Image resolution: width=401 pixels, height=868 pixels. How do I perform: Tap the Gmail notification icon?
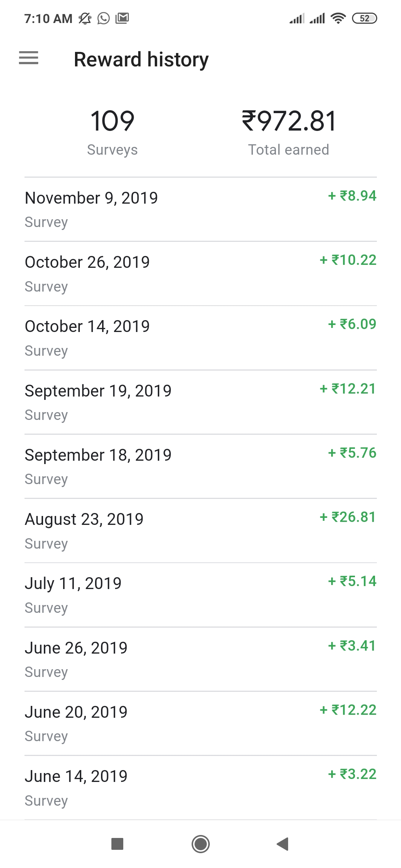pos(122,18)
